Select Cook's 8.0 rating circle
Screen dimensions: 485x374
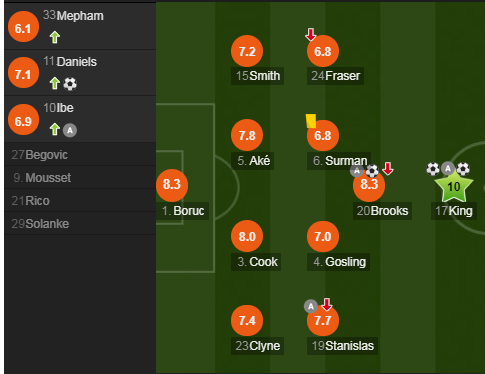tap(247, 236)
